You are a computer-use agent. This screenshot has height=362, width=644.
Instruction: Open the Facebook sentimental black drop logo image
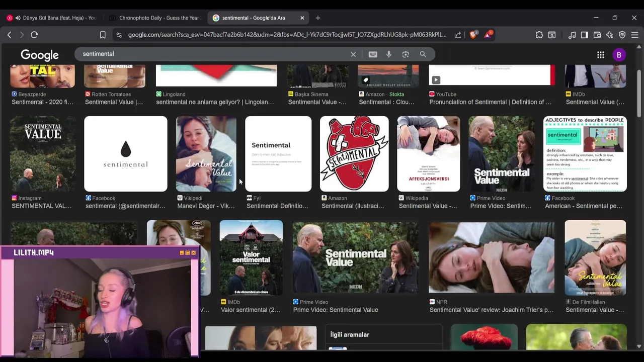pyautogui.click(x=126, y=154)
